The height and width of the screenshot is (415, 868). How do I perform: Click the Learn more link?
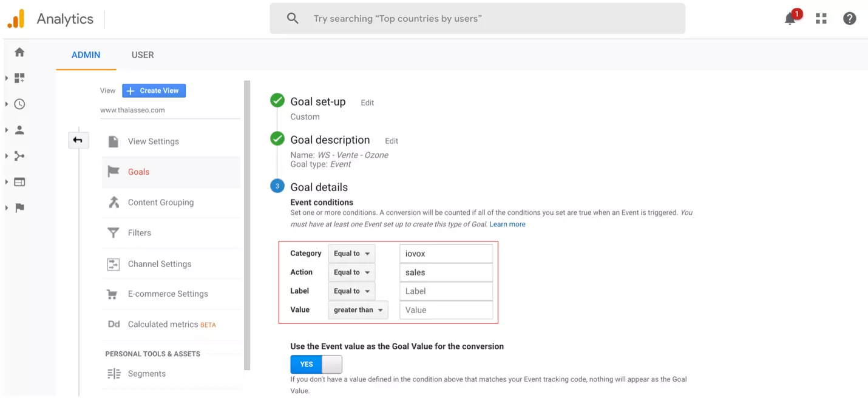click(507, 224)
